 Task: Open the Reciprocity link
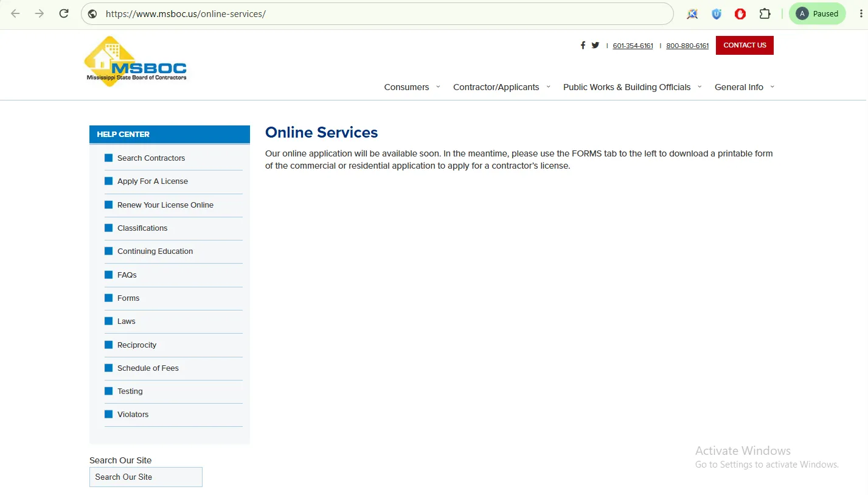[137, 345]
